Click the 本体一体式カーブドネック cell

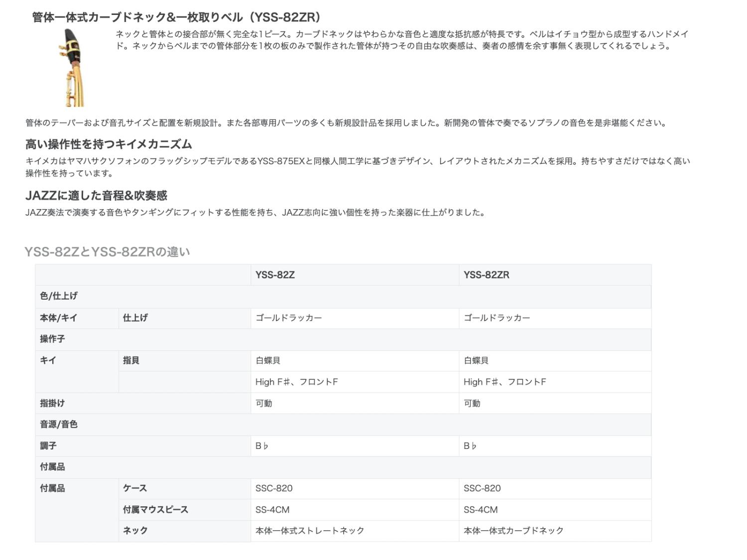[x=513, y=531]
